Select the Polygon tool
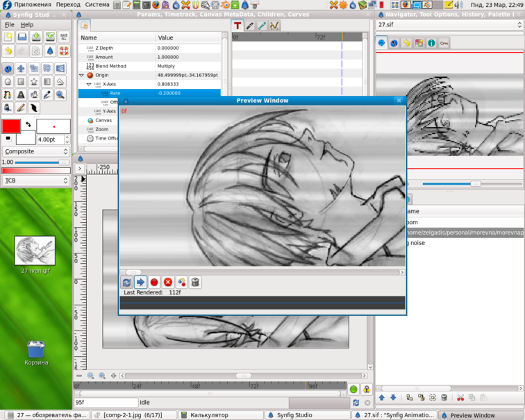 pyautogui.click(x=60, y=82)
